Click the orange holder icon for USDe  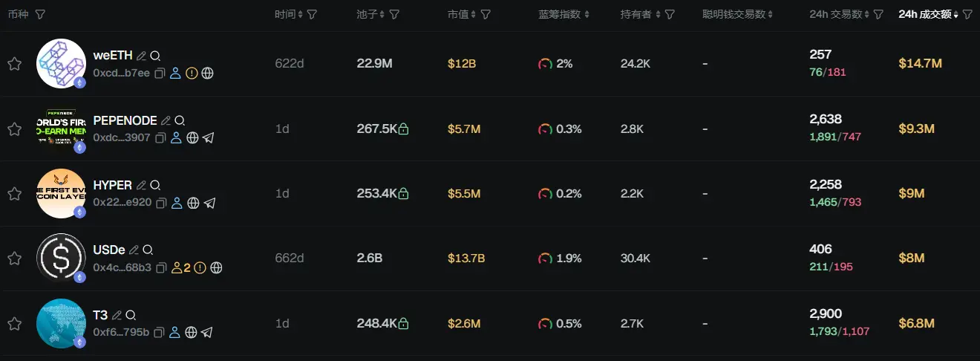pos(177,267)
